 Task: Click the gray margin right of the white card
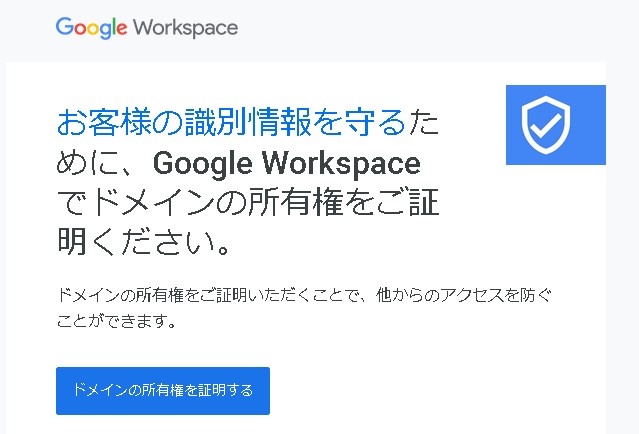(x=622, y=250)
